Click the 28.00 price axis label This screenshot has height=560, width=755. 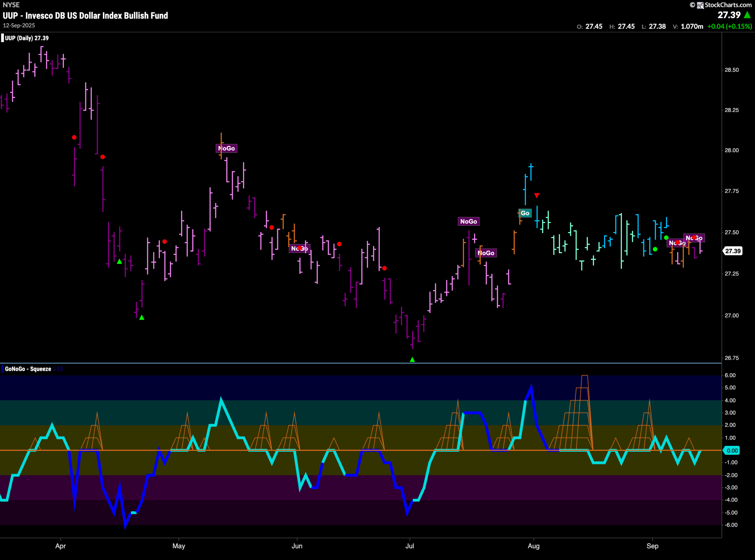click(732, 150)
